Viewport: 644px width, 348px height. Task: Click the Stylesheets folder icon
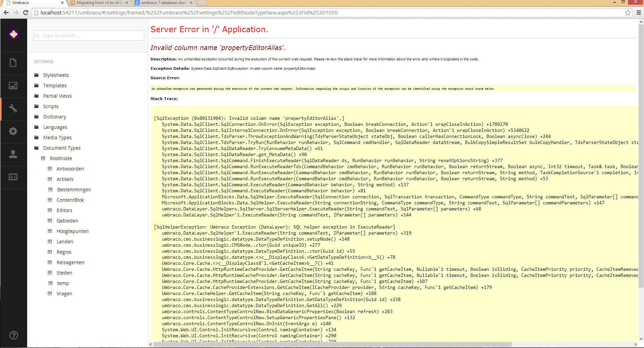pyautogui.click(x=37, y=75)
